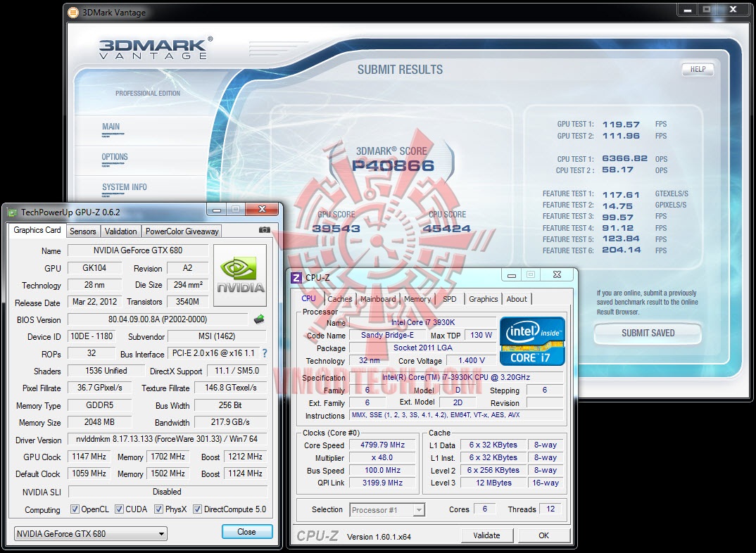
Task: Minimize the GPU-Z window
Action: (x=217, y=210)
